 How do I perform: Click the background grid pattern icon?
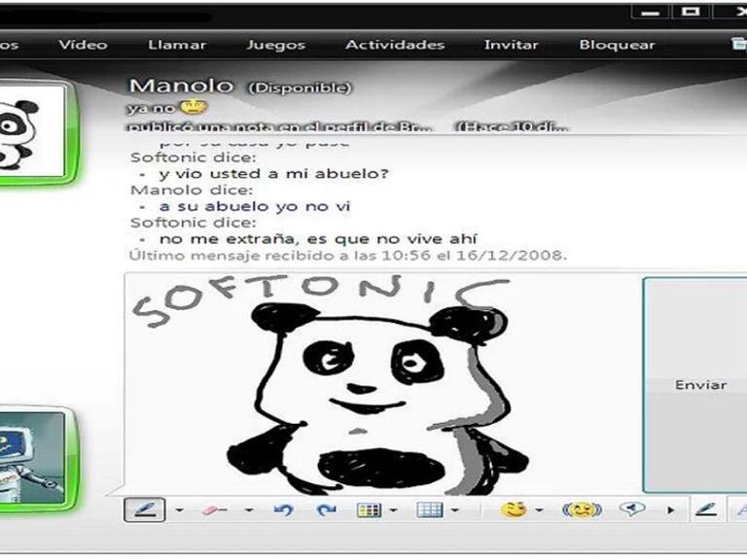429,509
